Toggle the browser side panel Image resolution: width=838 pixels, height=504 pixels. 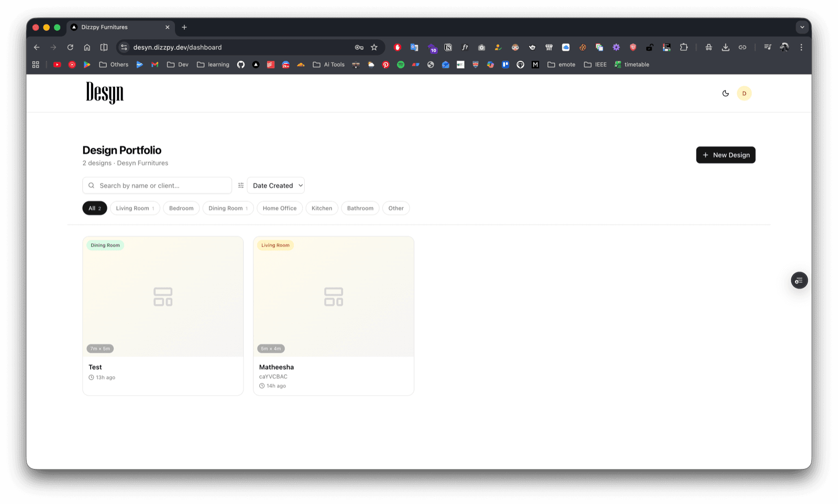104,47
